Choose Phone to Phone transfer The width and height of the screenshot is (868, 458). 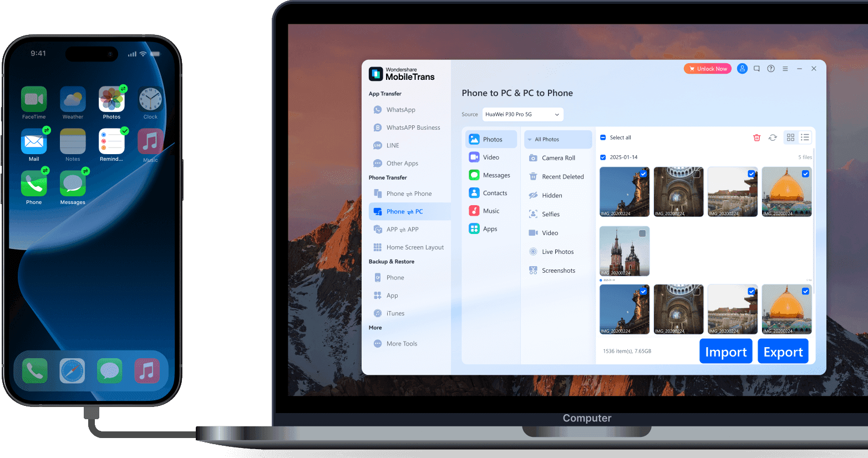(403, 194)
